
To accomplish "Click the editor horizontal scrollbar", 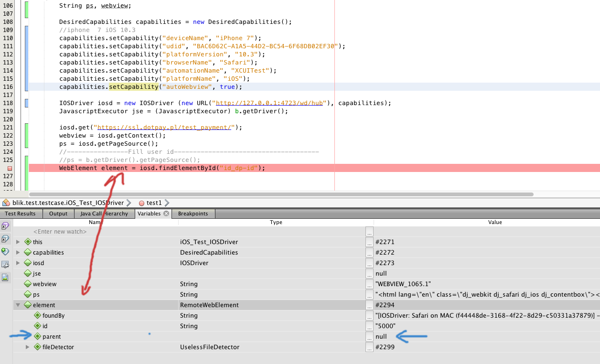I will point(281,194).
